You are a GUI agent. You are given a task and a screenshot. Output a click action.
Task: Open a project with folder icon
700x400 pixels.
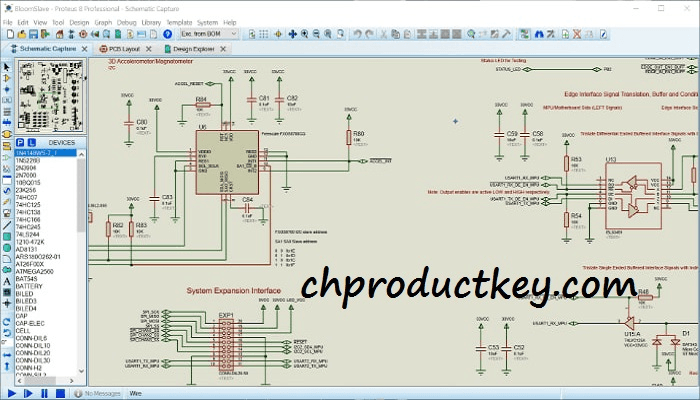(x=22, y=34)
